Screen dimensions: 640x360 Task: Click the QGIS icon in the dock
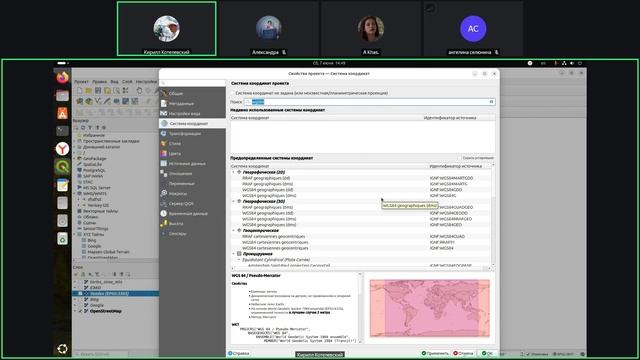(62, 167)
